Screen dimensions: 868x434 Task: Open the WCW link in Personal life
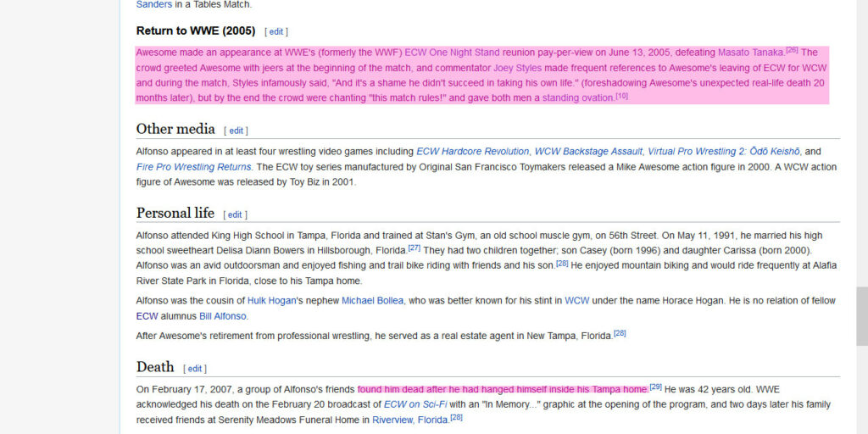click(576, 301)
